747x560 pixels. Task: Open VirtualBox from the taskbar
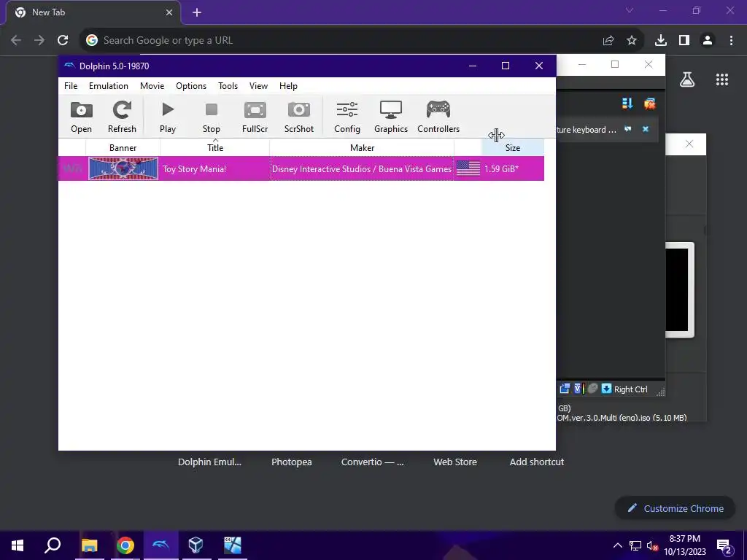pyautogui.click(x=196, y=545)
